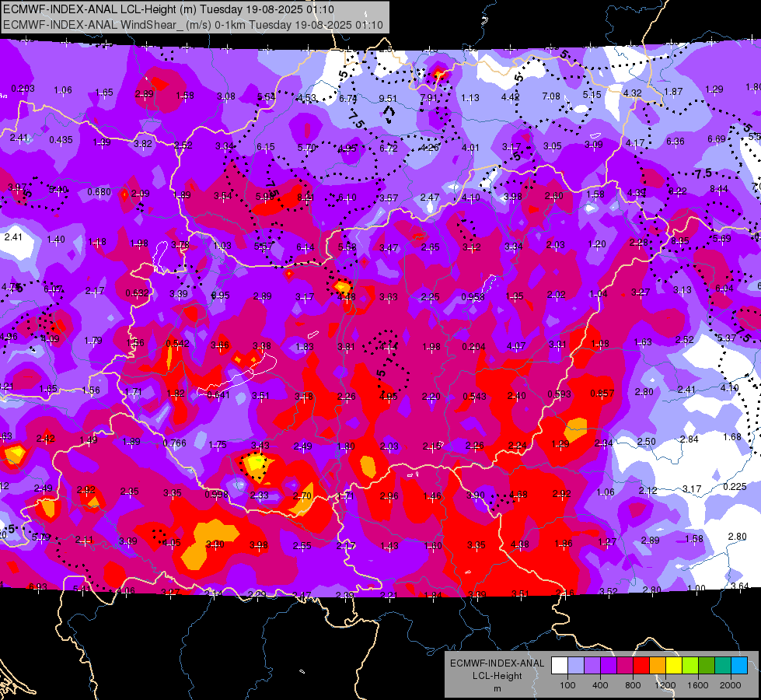
Task: Click the legend tick label 400
Action: (600, 685)
